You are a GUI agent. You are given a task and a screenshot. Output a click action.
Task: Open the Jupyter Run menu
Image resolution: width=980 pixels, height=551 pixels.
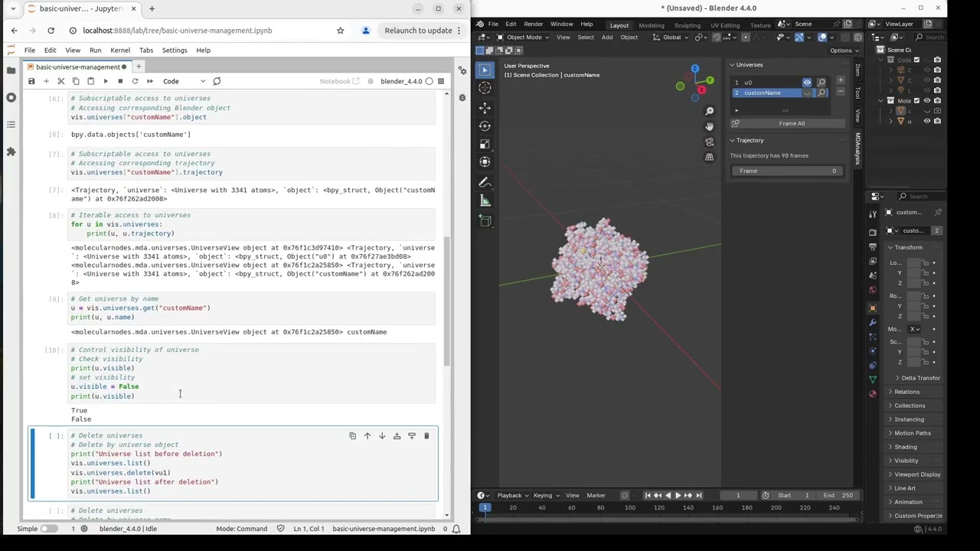tap(95, 51)
